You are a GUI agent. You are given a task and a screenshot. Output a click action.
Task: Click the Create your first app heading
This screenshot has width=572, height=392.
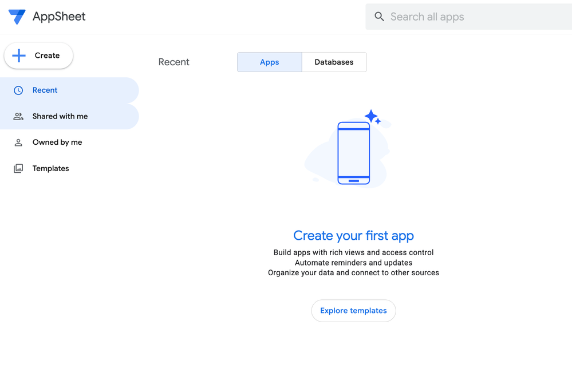pyautogui.click(x=353, y=236)
